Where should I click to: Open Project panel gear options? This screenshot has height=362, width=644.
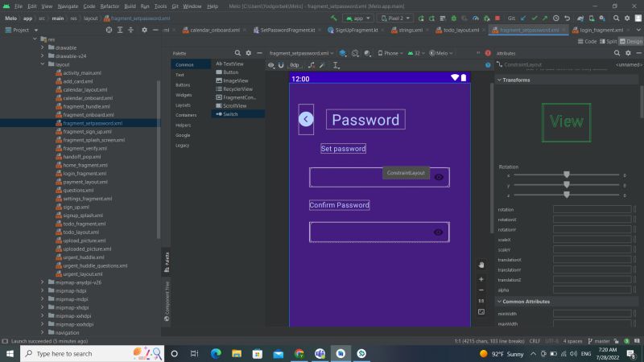144,30
